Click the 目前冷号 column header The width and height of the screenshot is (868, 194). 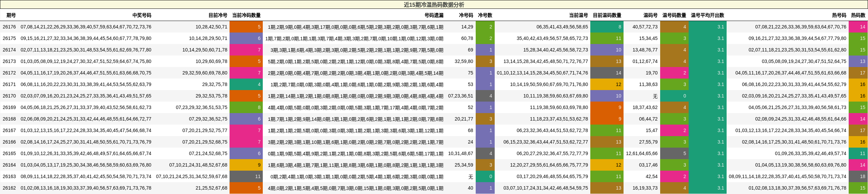[218, 15]
